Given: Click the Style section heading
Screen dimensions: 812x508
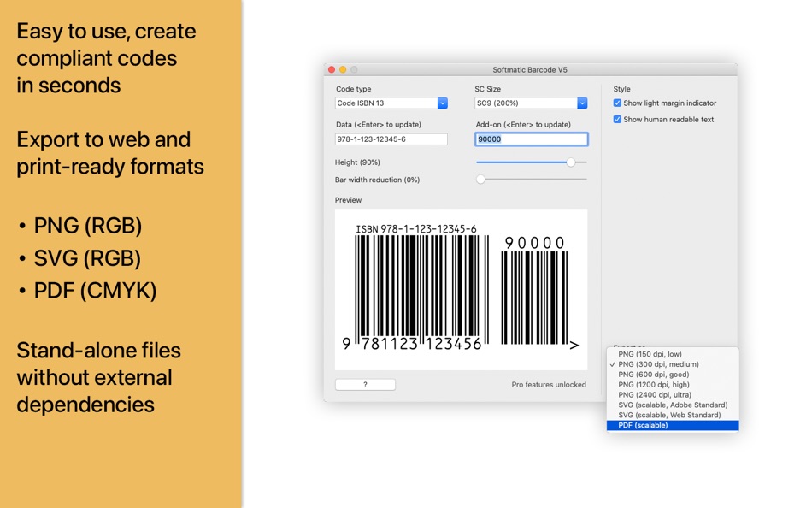Looking at the screenshot, I should pos(622,89).
